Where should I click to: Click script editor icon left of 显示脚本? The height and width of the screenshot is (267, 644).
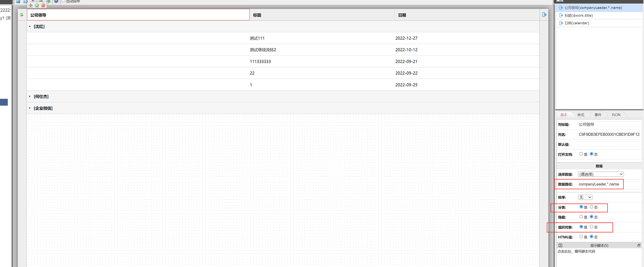pos(560,246)
